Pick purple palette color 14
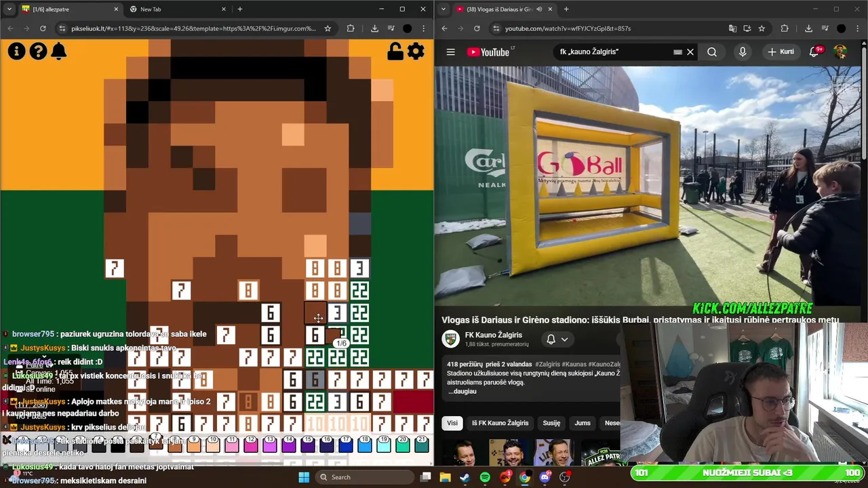The image size is (868, 488). click(289, 444)
